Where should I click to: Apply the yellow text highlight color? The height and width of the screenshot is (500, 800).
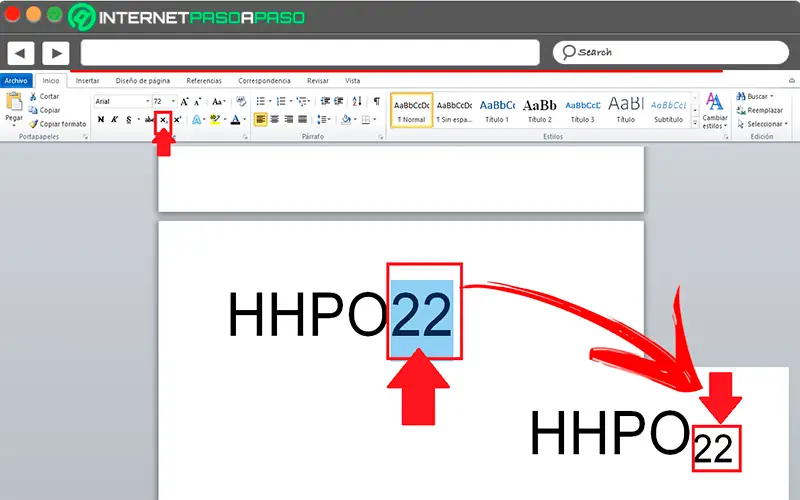(215, 119)
